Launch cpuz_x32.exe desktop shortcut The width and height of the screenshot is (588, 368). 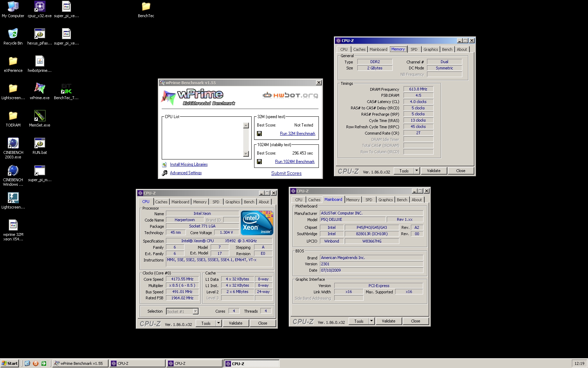pyautogui.click(x=40, y=9)
